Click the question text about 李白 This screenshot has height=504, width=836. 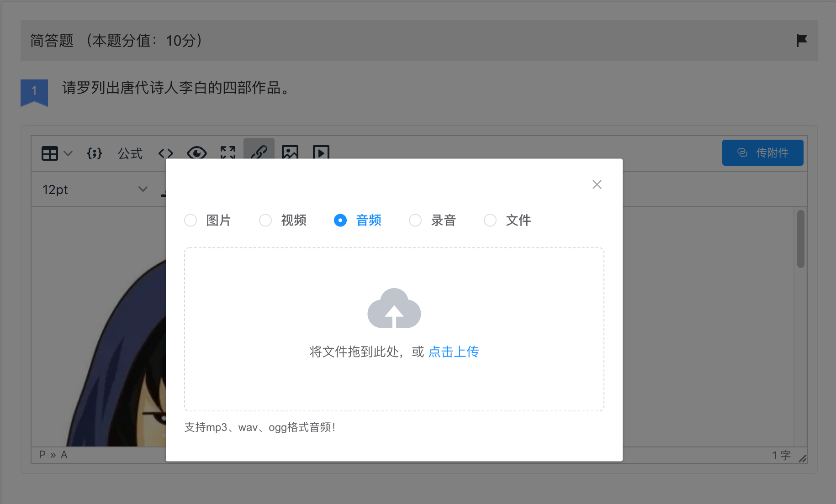point(176,88)
